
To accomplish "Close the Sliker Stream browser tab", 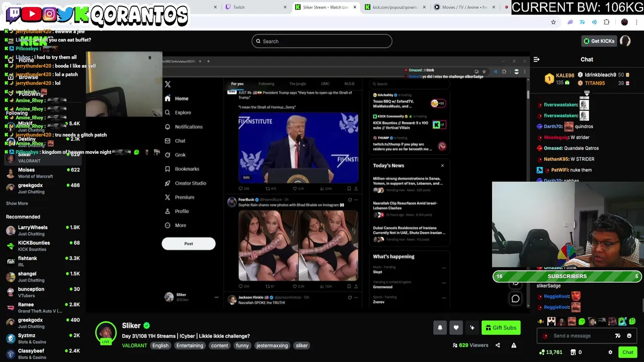I will click(x=355, y=7).
